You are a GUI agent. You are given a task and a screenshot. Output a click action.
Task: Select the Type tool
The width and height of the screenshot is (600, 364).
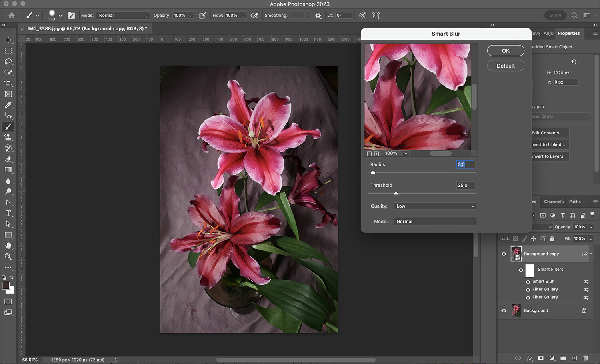point(8,213)
